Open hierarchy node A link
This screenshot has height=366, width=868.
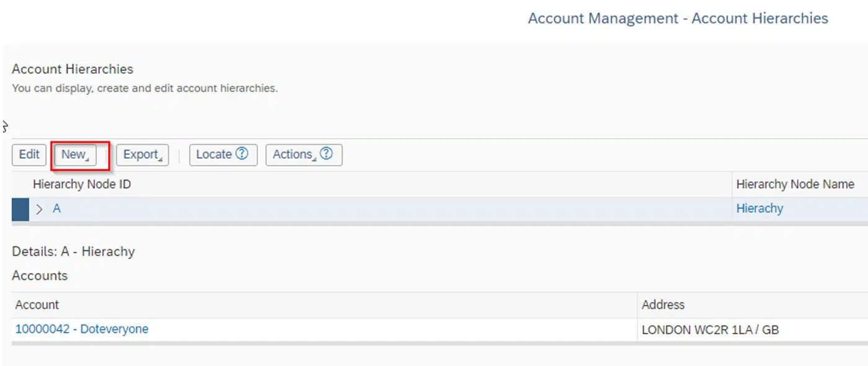[x=56, y=208]
